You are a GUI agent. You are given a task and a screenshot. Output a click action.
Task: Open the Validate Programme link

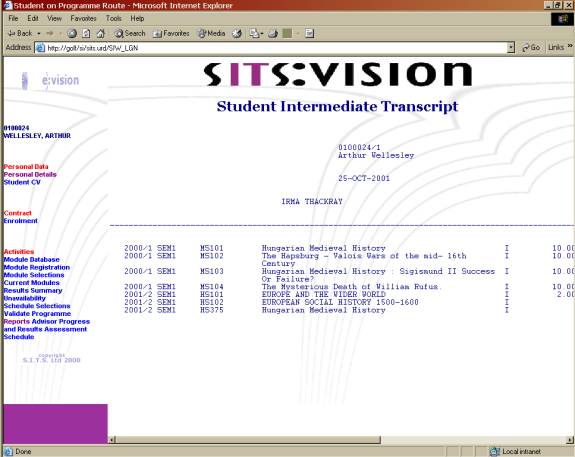(x=37, y=314)
